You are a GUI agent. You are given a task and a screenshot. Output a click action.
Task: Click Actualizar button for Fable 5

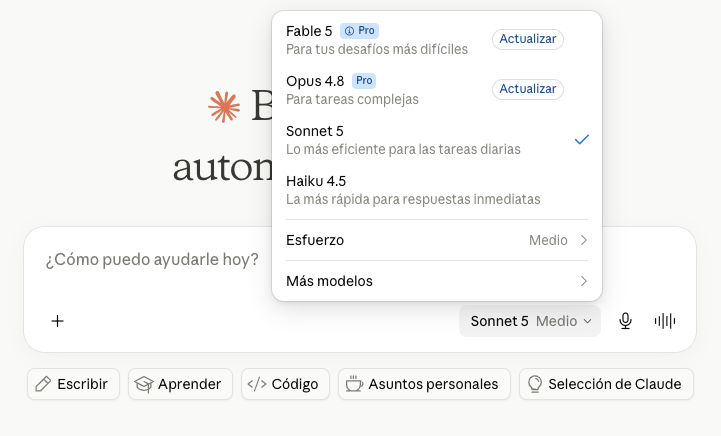(x=528, y=39)
